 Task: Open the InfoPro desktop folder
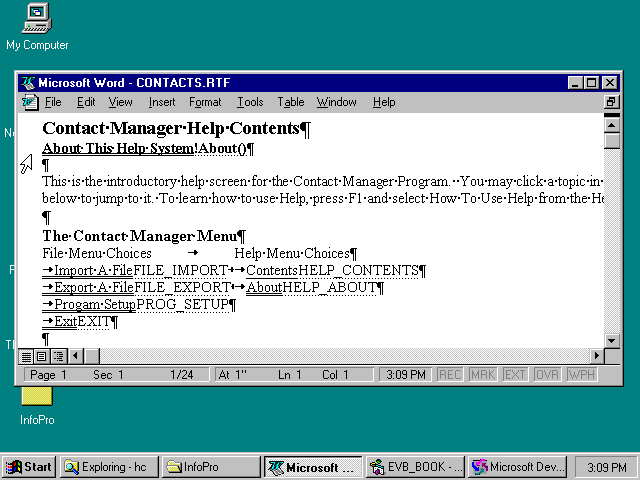coord(37,397)
